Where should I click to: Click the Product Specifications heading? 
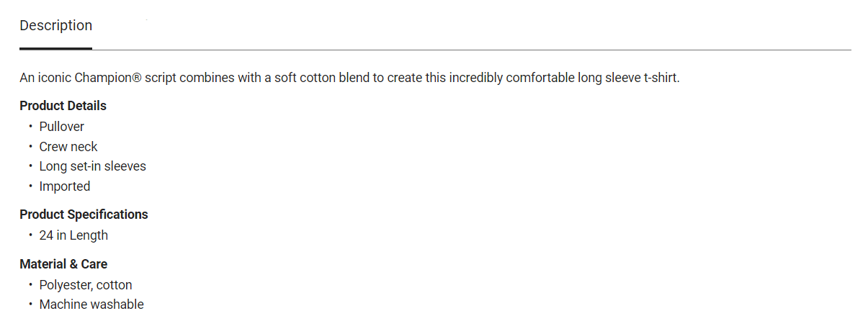pos(84,215)
